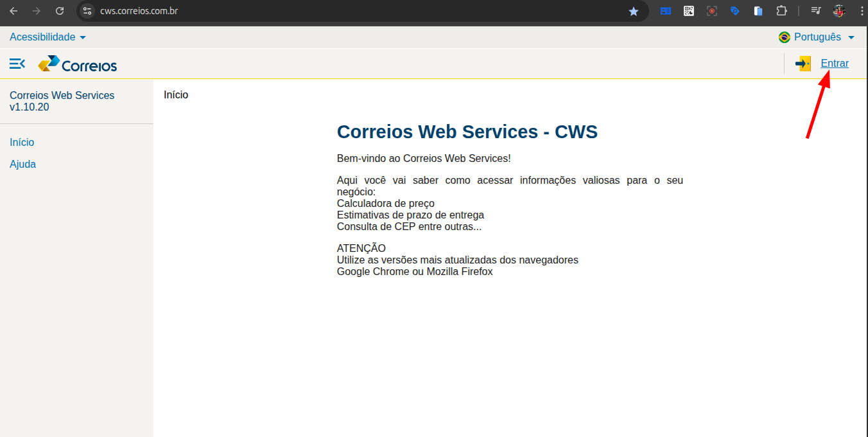The image size is (868, 437).
Task: Click the Entrar link
Action: point(835,64)
